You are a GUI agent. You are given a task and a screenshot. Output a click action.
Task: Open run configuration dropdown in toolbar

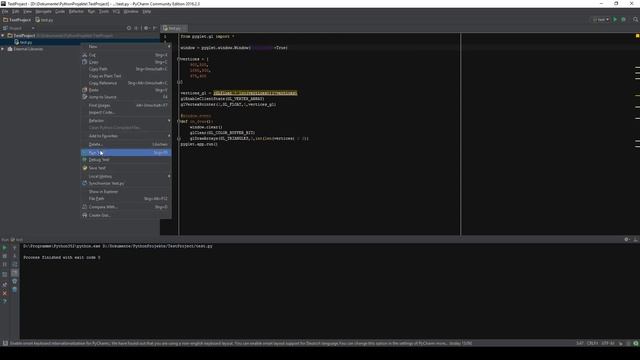[x=601, y=20]
